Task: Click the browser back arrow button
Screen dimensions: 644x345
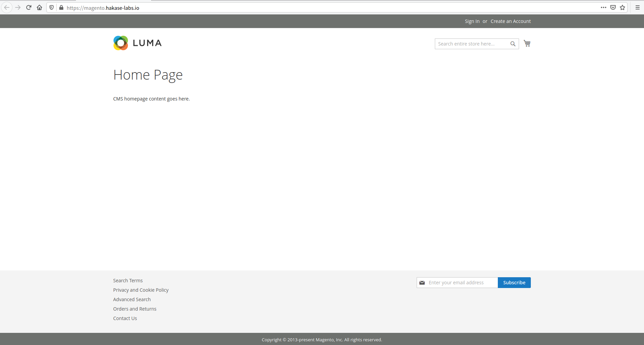Action: pos(7,7)
